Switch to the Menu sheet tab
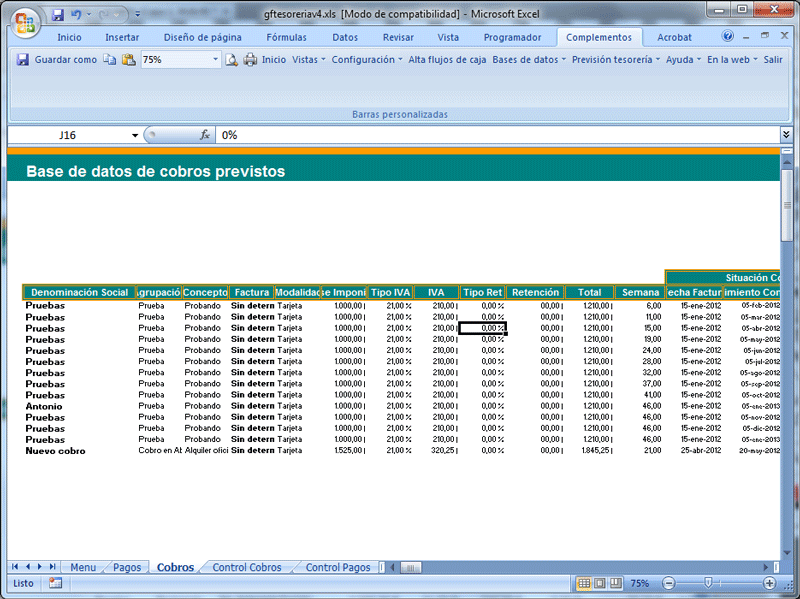Screen dimensions: 800x599 pos(83,567)
